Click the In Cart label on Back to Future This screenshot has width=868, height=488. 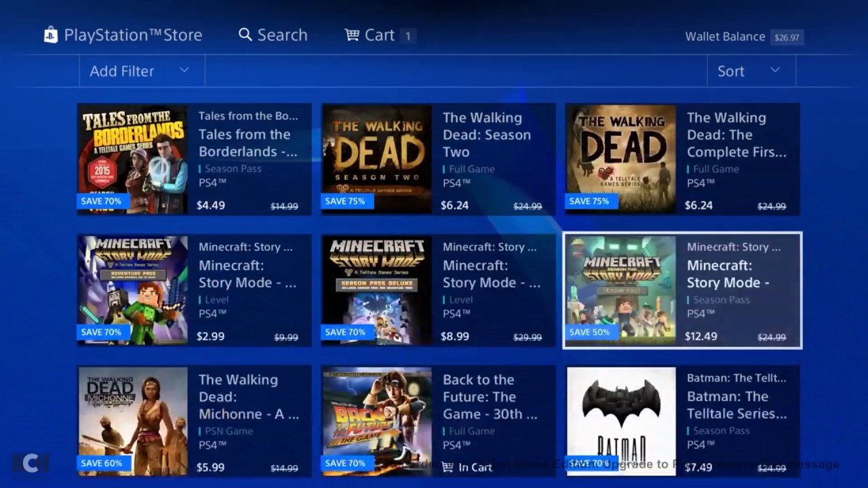[x=475, y=467]
